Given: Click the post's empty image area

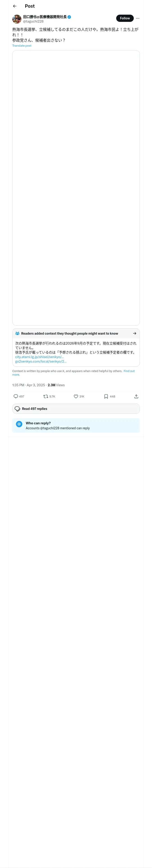Looking at the screenshot, I should point(76,188).
